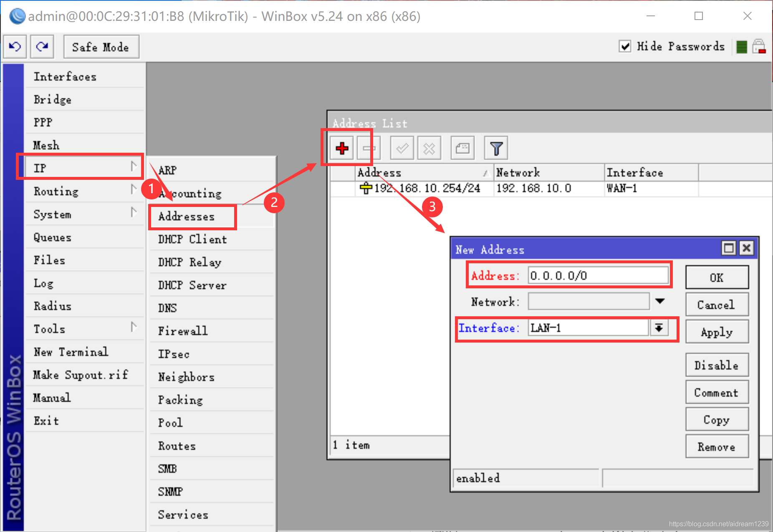Select IPsec from the IP submenu
The image size is (773, 532).
coord(212,354)
